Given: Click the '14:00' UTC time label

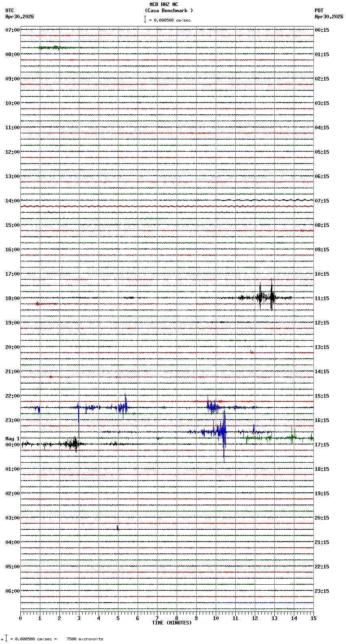Looking at the screenshot, I should tap(13, 201).
